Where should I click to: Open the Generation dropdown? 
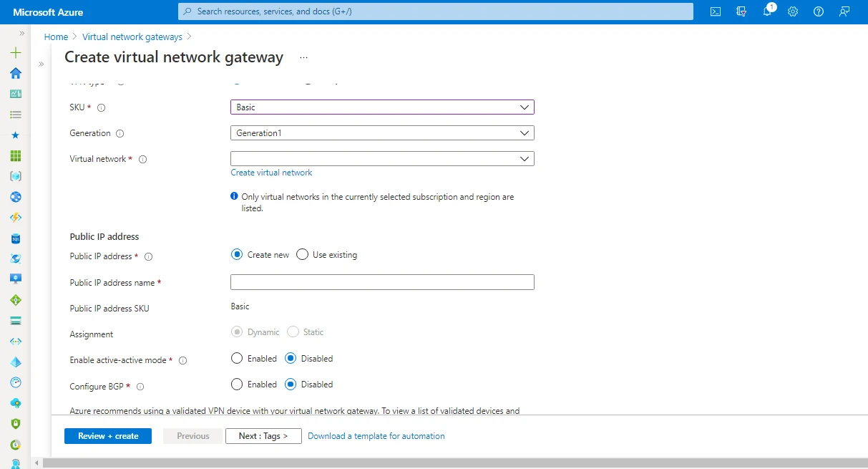pos(382,132)
